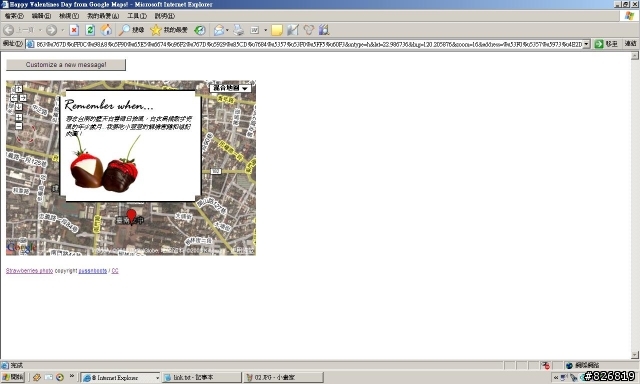
Task: Open the Help (說明) menu
Action: coord(164,16)
